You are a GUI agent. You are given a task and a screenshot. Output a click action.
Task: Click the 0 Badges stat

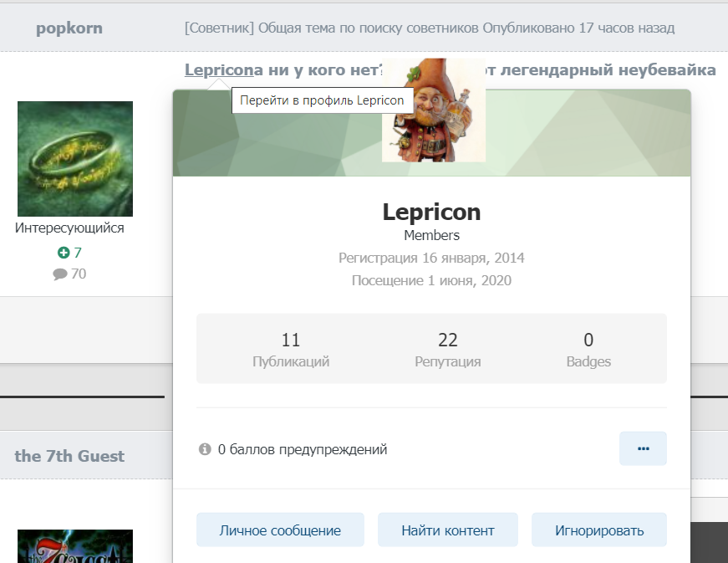(x=588, y=350)
